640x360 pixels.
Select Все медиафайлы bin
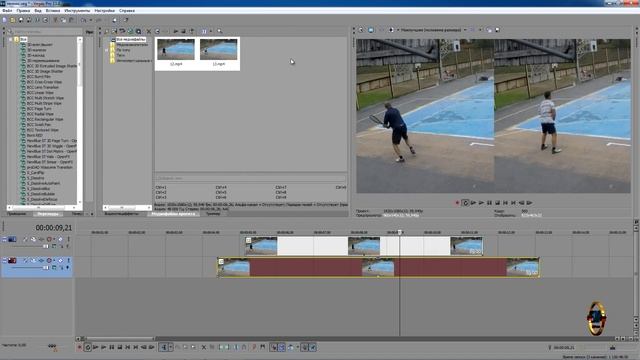coord(131,40)
